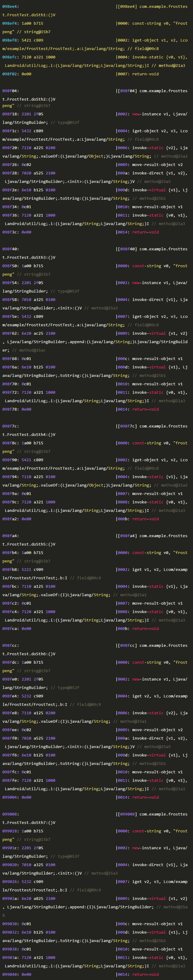Image resolution: width=193 pixels, height=980 pixels.
Task: Select address 098f78: return-void
Action: point(11,409)
